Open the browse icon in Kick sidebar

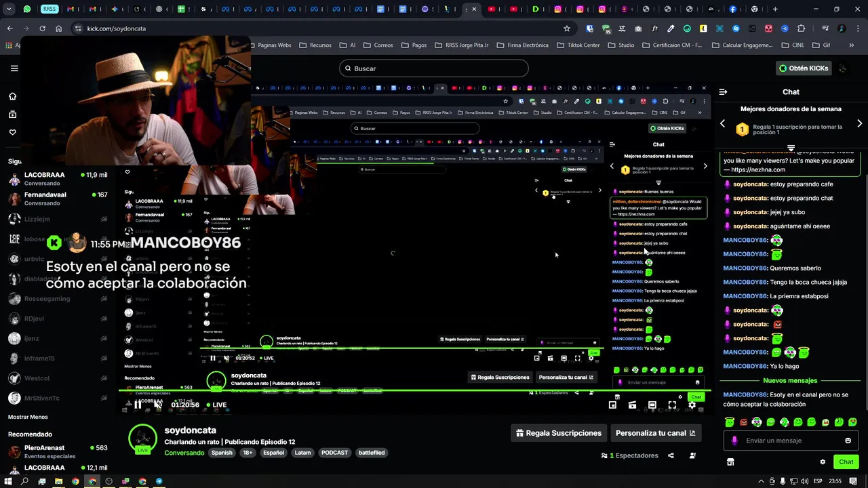coord(12,115)
